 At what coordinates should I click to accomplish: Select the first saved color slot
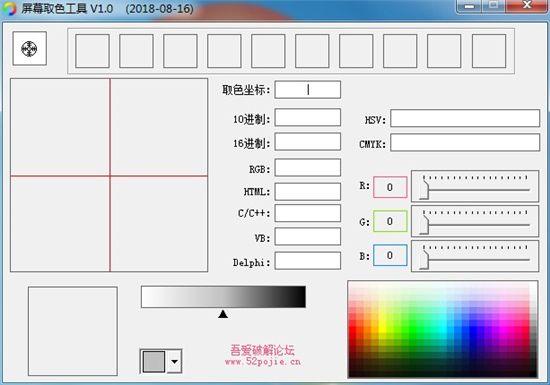[x=92, y=51]
